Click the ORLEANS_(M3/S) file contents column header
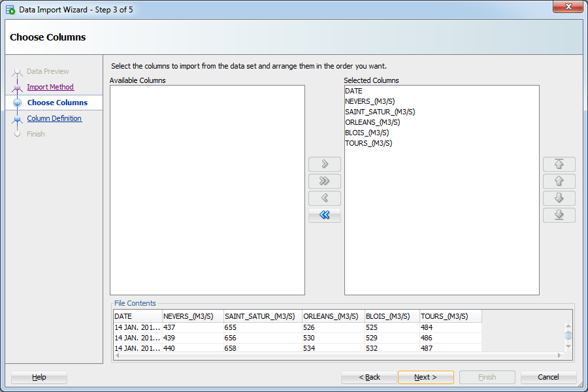This screenshot has height=392, width=588. 332,316
